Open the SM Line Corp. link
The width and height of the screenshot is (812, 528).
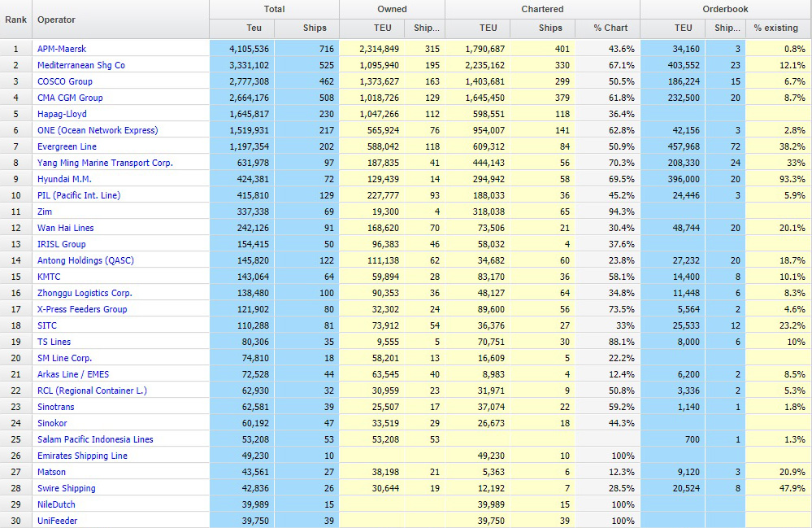64,358
